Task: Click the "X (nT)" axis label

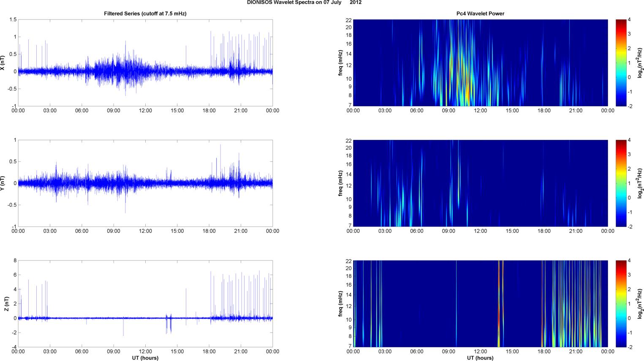Action: pyautogui.click(x=3, y=63)
